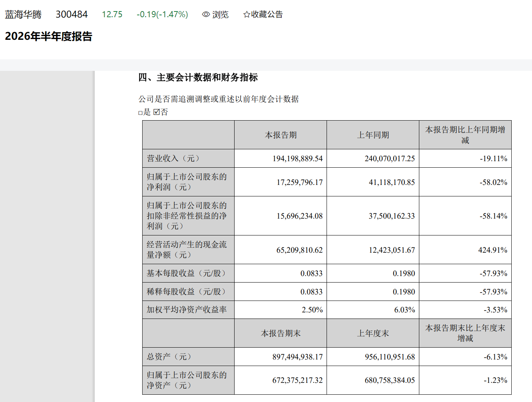Click value 897,494,938.17
Image resolution: width=532 pixels, height=402 pixels.
(297, 357)
